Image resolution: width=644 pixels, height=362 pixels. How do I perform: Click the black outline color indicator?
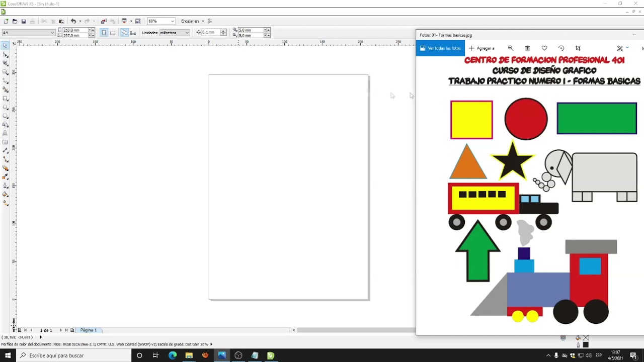(x=586, y=345)
